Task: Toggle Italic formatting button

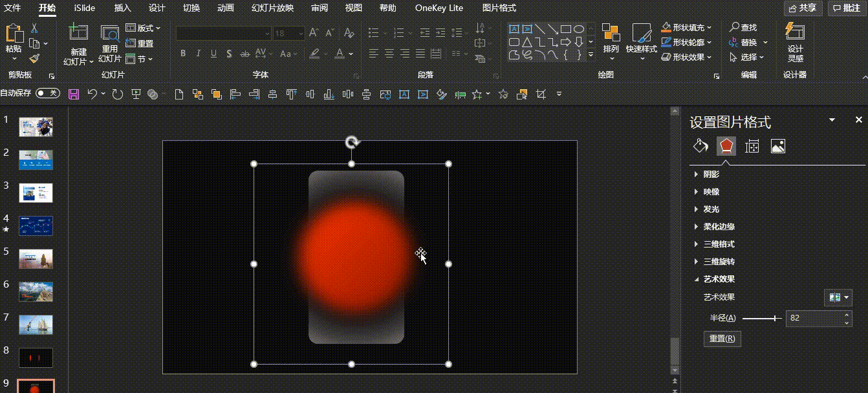Action: (198, 54)
